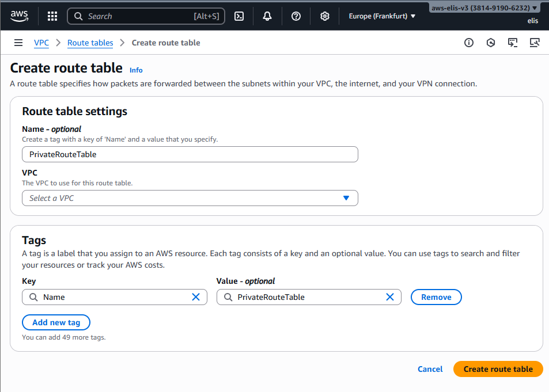Screen dimensions: 549x392
Task: Clear the tag Value field with X
Action: pos(390,297)
